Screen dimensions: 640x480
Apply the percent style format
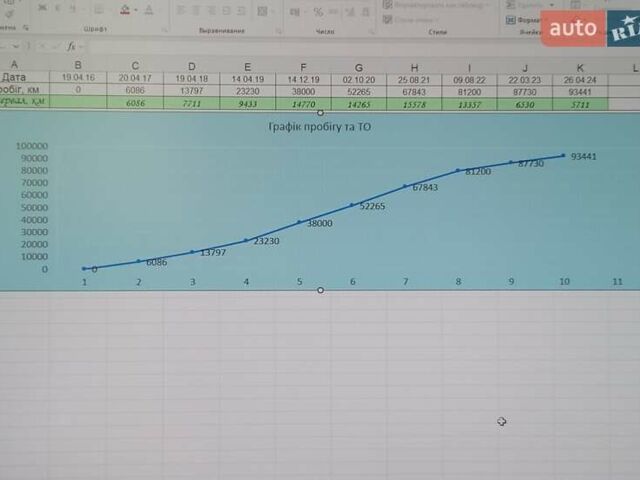318,12
